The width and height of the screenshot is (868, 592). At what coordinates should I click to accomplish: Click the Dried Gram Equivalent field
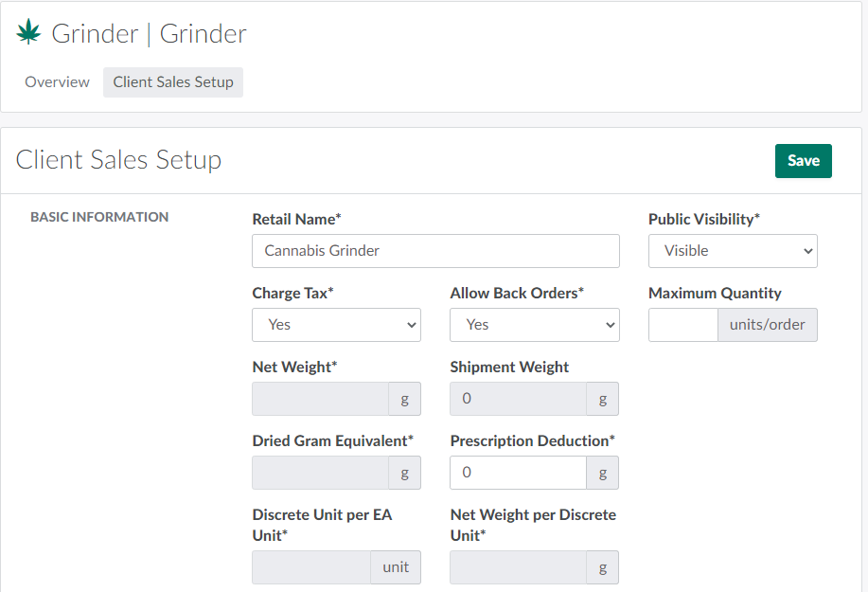click(320, 473)
